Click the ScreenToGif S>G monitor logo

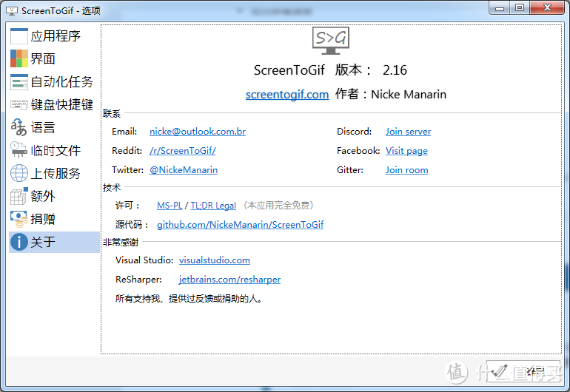pyautogui.click(x=331, y=41)
